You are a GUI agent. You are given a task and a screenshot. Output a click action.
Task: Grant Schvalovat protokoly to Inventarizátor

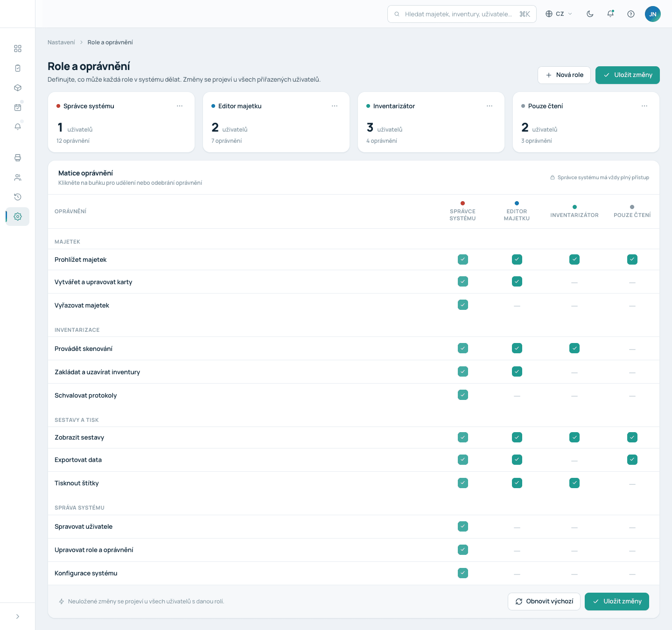tap(574, 396)
